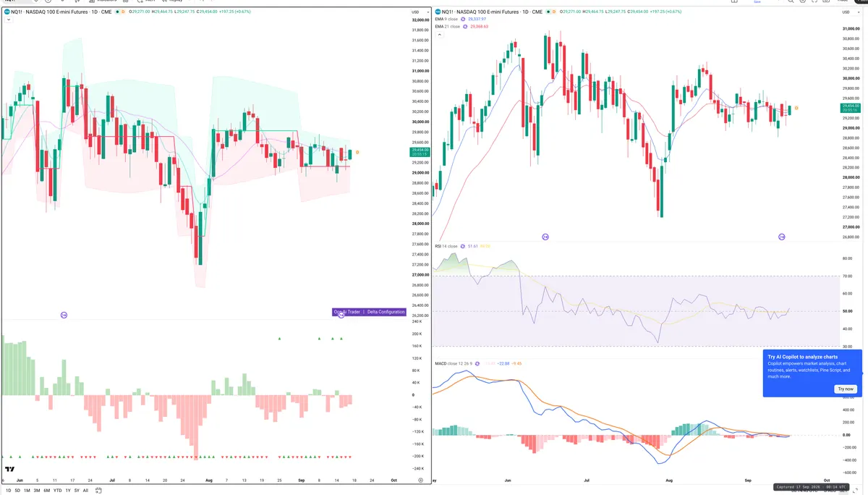The image size is (868, 495).
Task: Collapse right chart indicator legend chevron
Action: (439, 34)
